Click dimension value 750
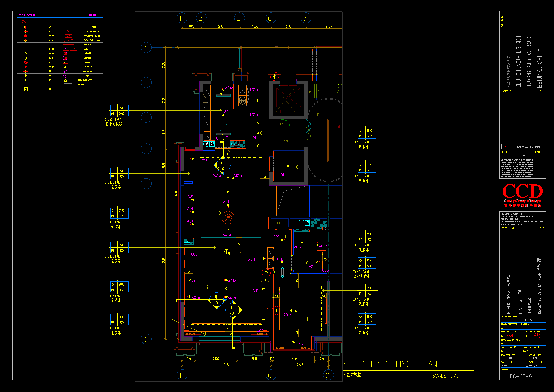 coord(188,359)
